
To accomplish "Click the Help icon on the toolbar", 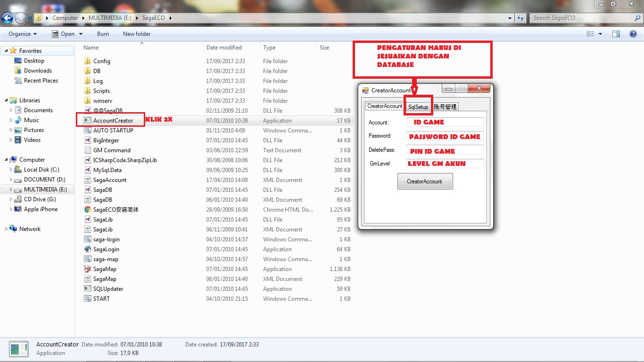I will pyautogui.click(x=633, y=33).
